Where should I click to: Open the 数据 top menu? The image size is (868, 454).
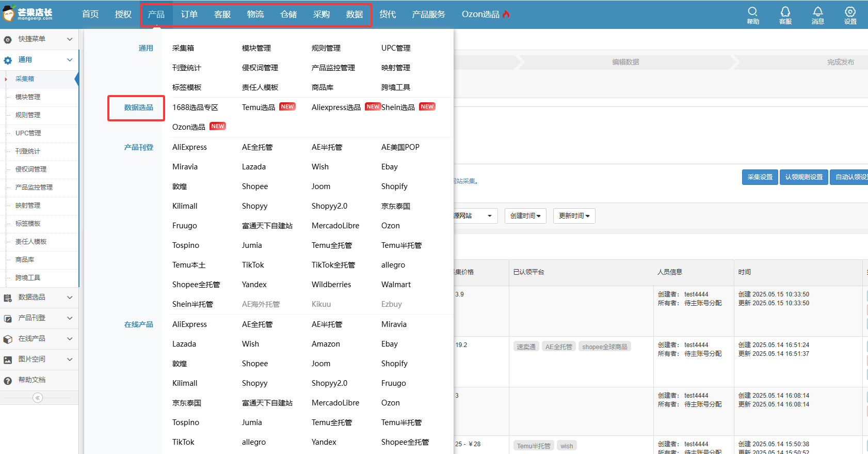point(355,14)
